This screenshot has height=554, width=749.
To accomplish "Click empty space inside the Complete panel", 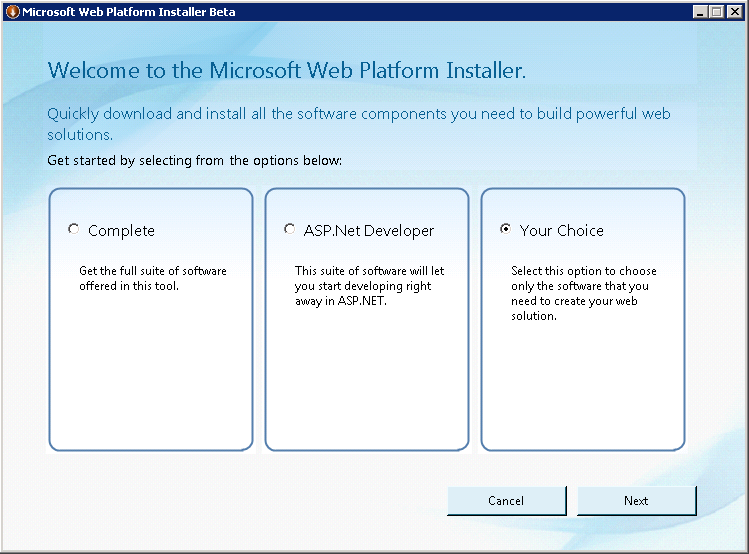I will coord(150,380).
